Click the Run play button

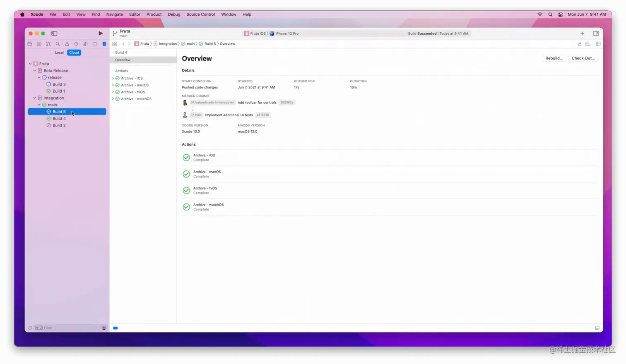[101, 34]
